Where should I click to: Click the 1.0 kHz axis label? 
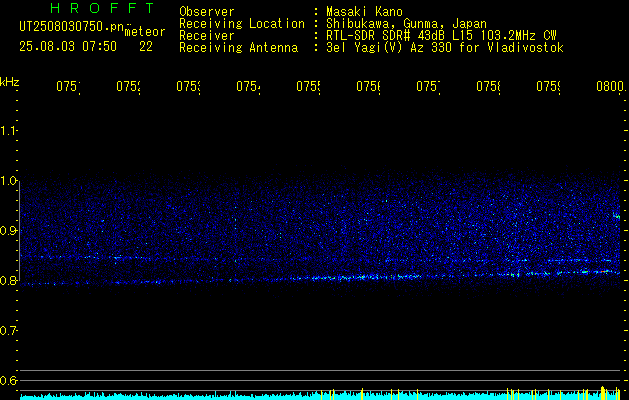pos(9,181)
